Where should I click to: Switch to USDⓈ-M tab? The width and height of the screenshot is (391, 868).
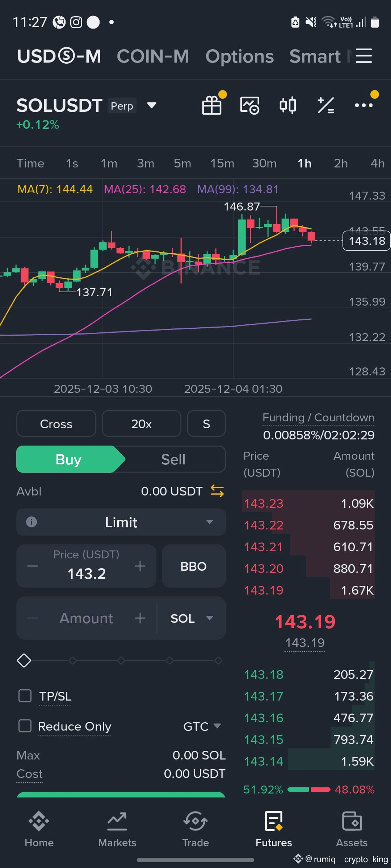59,56
